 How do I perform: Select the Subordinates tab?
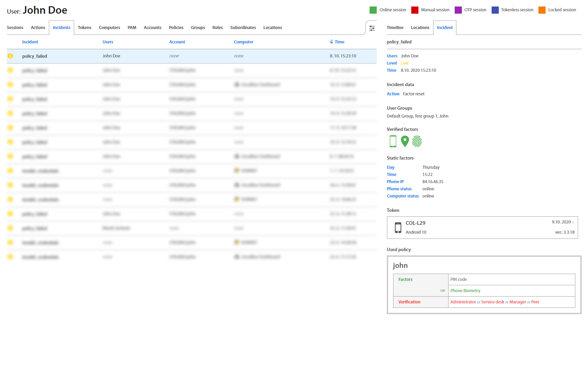tap(243, 28)
